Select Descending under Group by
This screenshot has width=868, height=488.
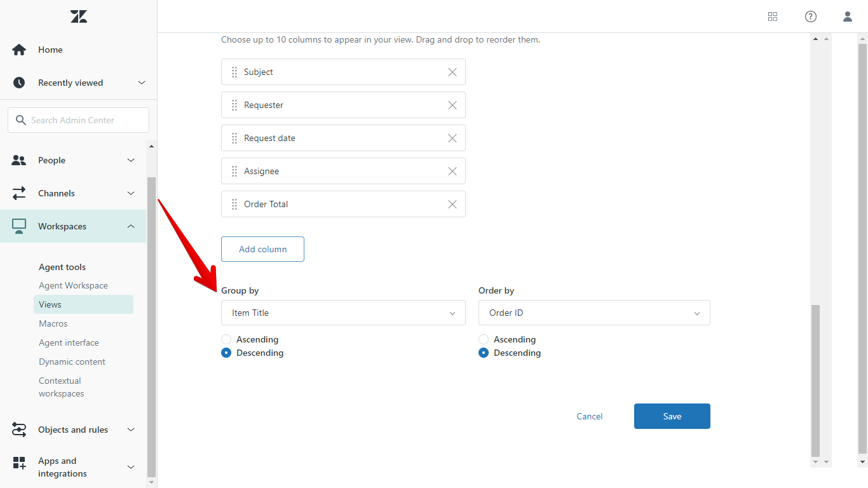[226, 353]
